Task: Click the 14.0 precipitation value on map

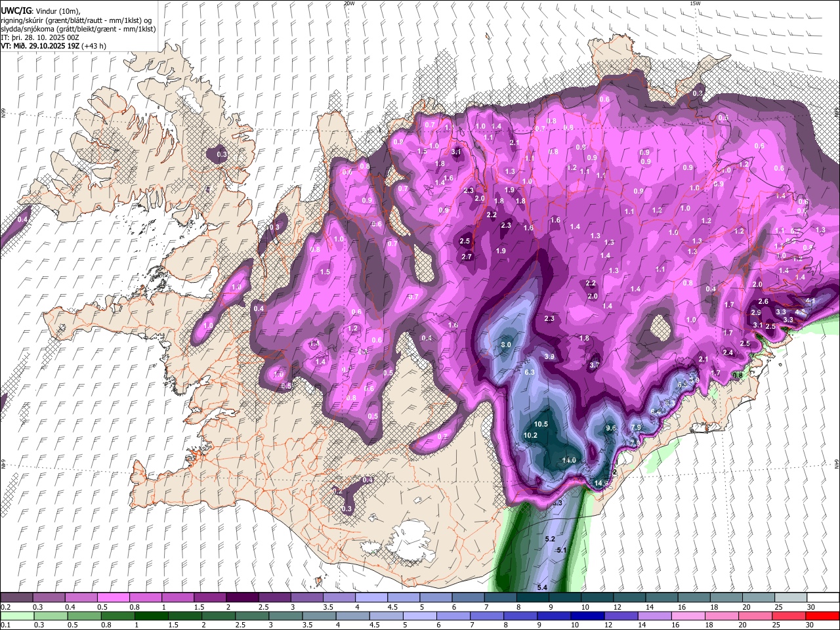Action: point(569,460)
